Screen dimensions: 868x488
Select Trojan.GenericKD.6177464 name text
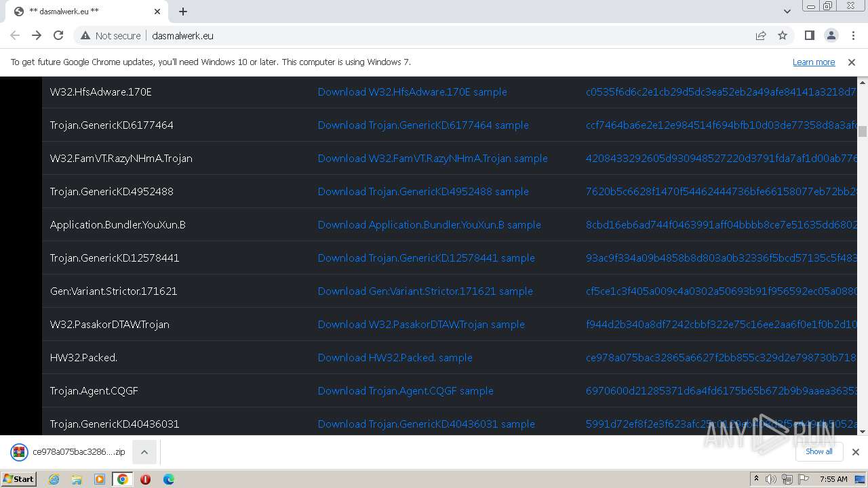tap(112, 125)
